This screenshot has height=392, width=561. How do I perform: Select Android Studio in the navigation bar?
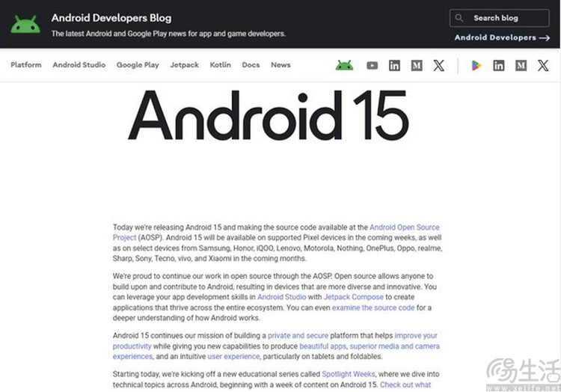click(x=79, y=65)
